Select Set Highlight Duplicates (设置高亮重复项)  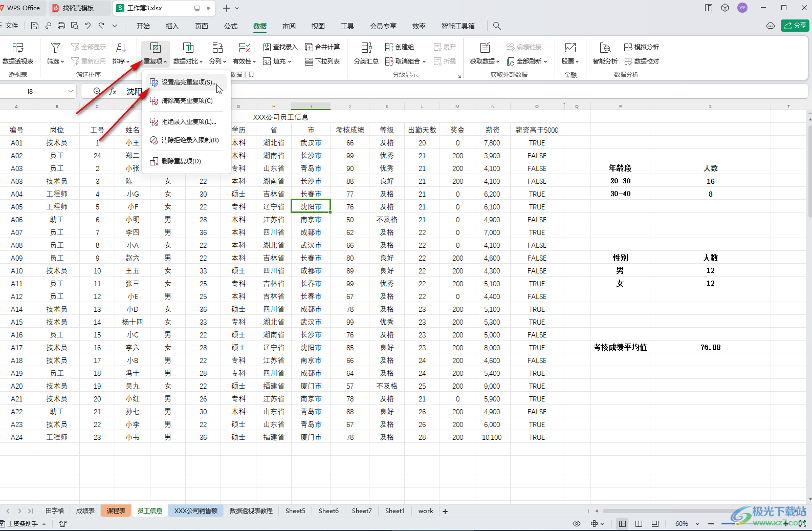[x=186, y=82]
